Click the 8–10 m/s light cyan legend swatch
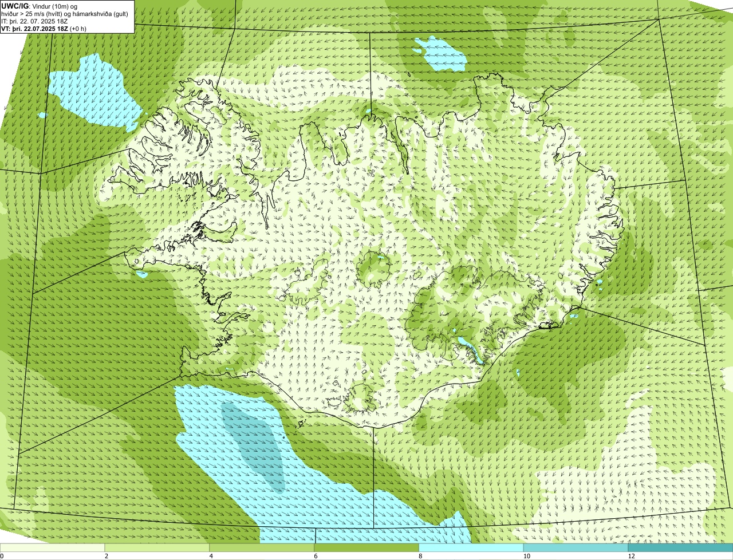The width and height of the screenshot is (733, 560). (x=472, y=547)
